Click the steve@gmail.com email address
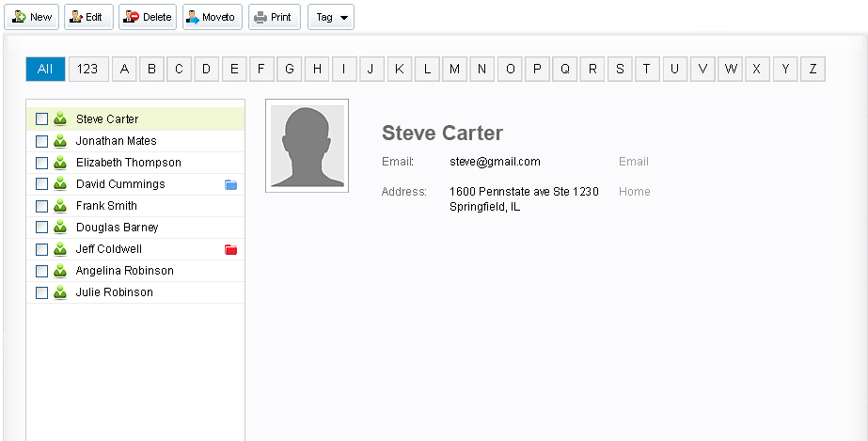This screenshot has height=441, width=868. pos(495,162)
